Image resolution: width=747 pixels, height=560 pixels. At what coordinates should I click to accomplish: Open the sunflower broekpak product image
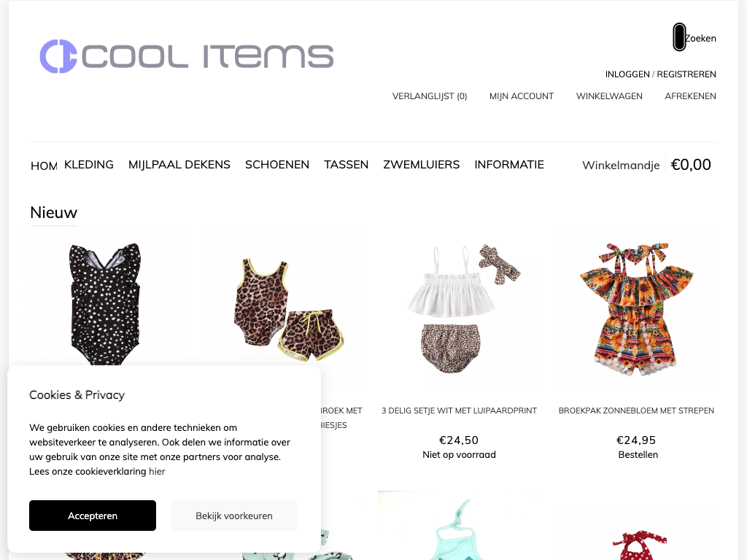pyautogui.click(x=636, y=309)
